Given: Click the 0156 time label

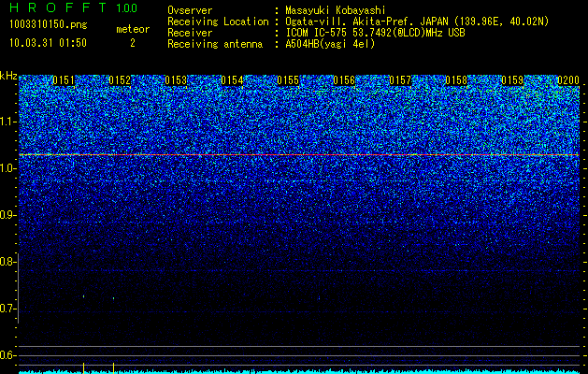Looking at the screenshot, I should (x=344, y=80).
